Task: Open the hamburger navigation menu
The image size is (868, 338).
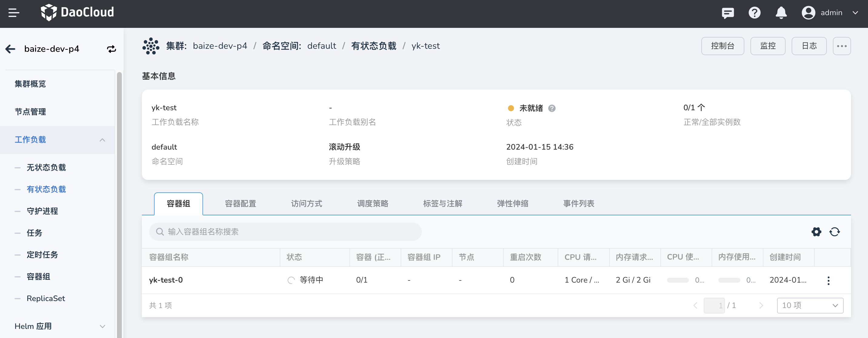Action: point(14,13)
